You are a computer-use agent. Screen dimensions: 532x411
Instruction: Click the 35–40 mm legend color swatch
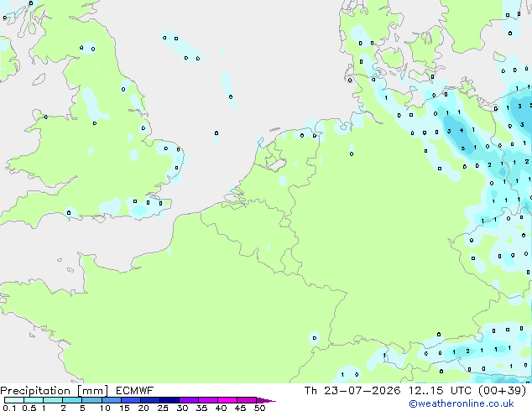tap(208, 400)
